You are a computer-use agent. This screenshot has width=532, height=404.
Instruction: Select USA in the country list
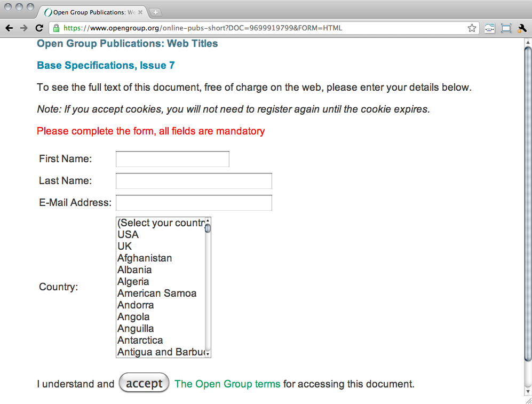coord(128,235)
